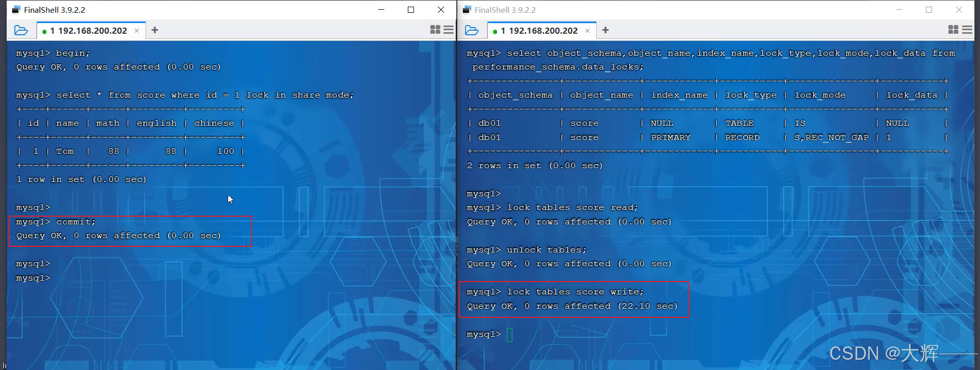The width and height of the screenshot is (980, 370).
Task: Click the 'lock in share mode' query line
Action: coord(185,95)
